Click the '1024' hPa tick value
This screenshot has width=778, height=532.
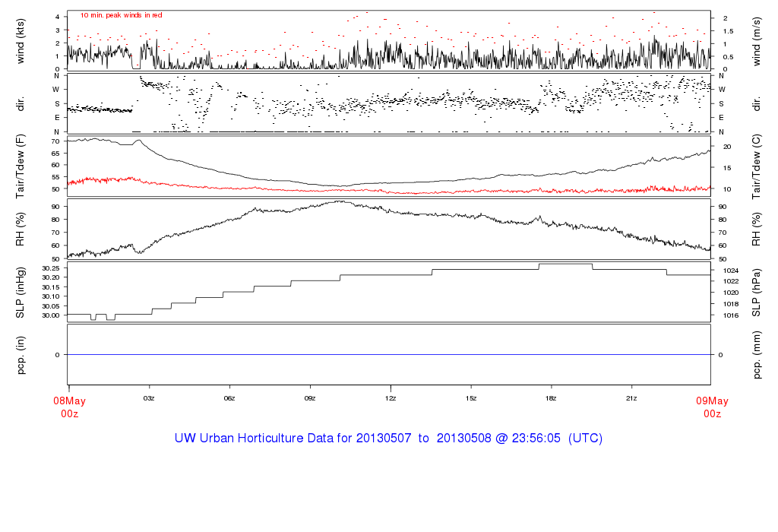click(731, 271)
